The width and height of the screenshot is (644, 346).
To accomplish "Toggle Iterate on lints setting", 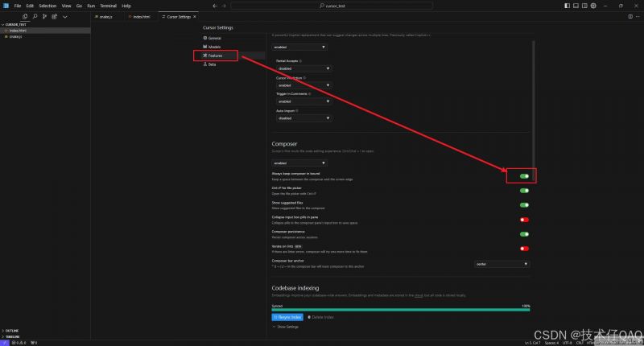I will pyautogui.click(x=525, y=249).
